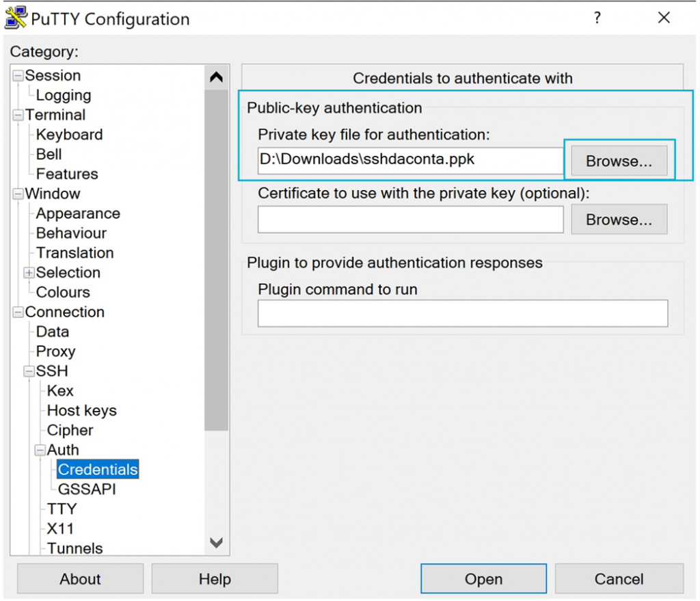Open the Behaviour category
The width and height of the screenshot is (700, 601).
tap(71, 233)
